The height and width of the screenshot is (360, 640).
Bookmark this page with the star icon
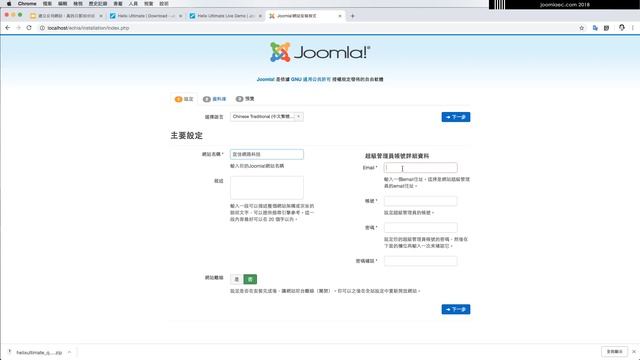tap(582, 28)
